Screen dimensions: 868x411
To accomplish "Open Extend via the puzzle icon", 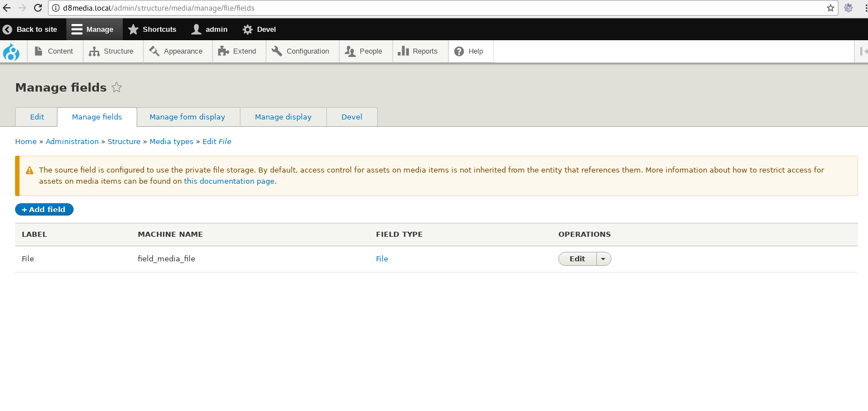I will (x=221, y=51).
